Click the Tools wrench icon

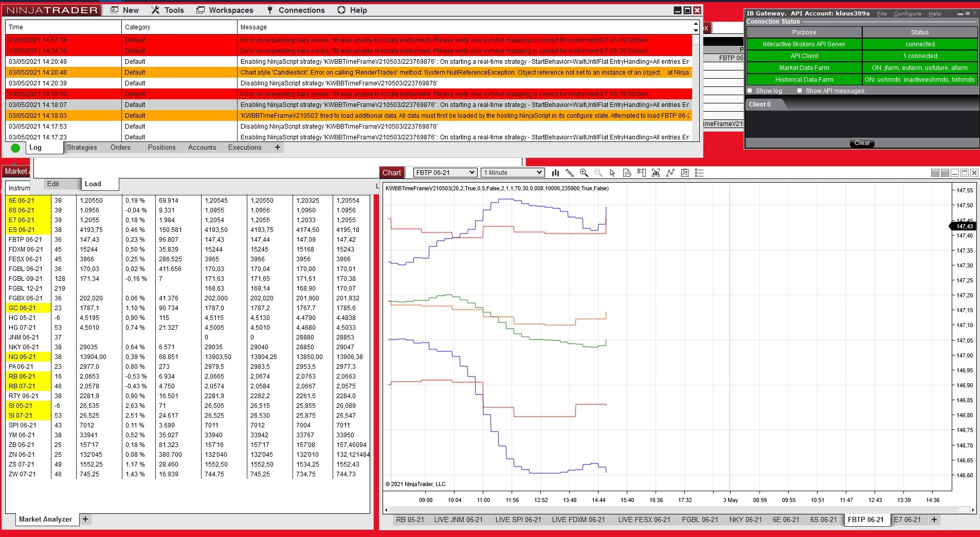click(156, 10)
